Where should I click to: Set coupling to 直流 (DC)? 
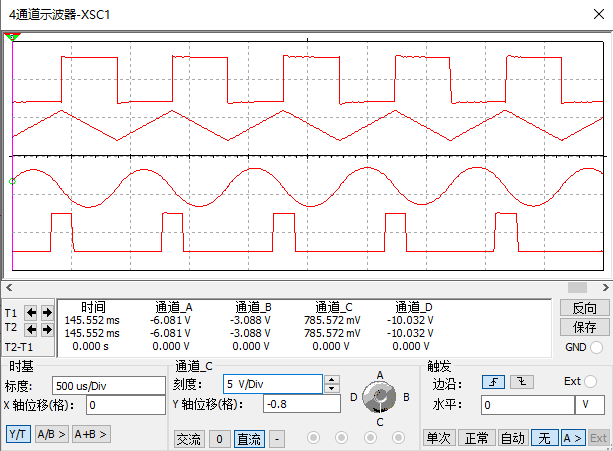[x=249, y=439]
